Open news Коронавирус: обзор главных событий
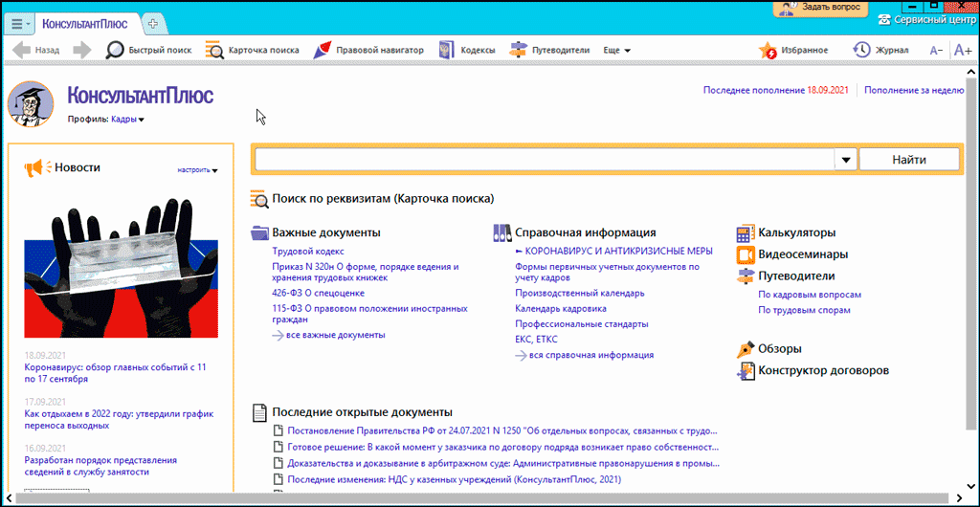This screenshot has height=507, width=980. point(115,373)
